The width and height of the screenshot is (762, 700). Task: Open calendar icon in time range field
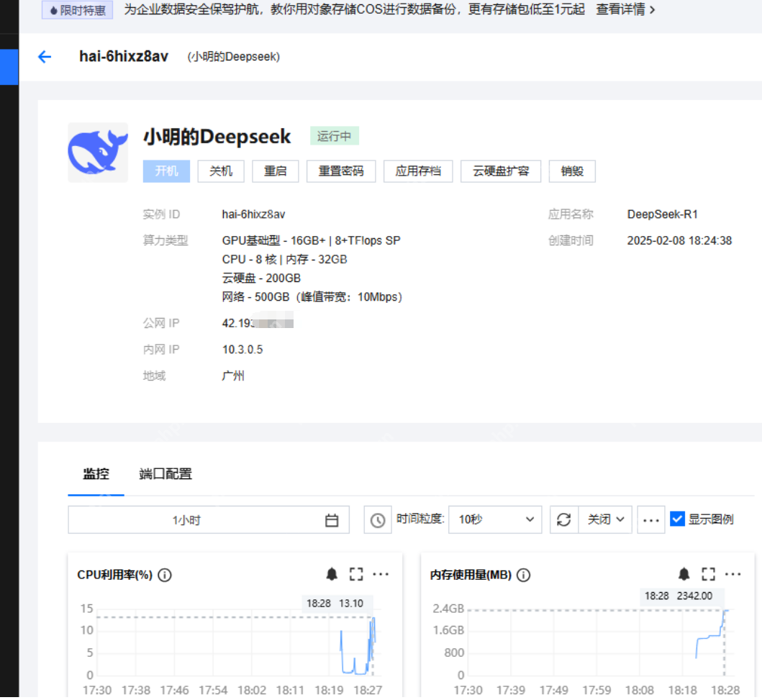tap(332, 520)
